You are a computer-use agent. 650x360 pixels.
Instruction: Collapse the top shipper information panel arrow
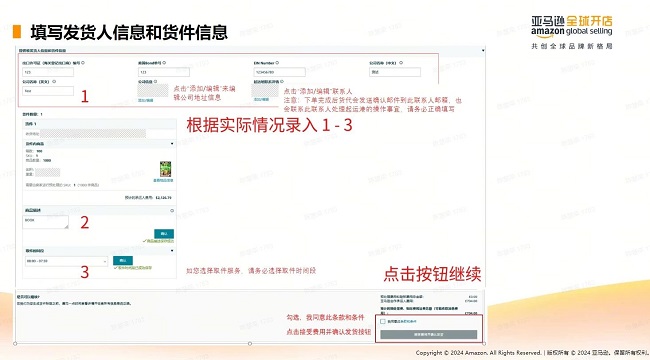[483, 51]
